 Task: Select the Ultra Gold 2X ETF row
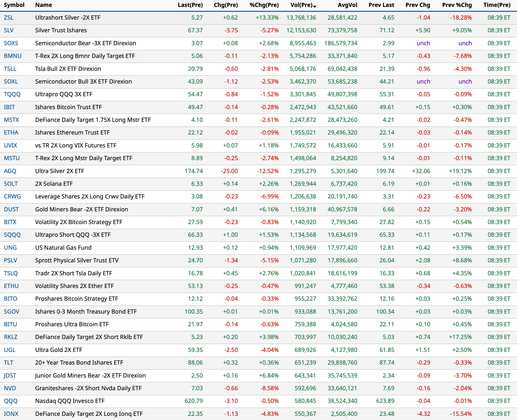pyautogui.click(x=59, y=350)
